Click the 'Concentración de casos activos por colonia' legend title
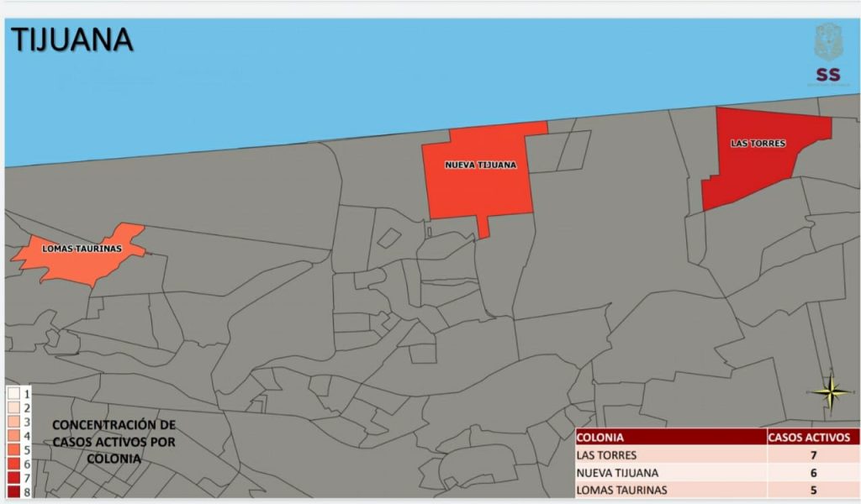861x504 pixels. (x=114, y=442)
